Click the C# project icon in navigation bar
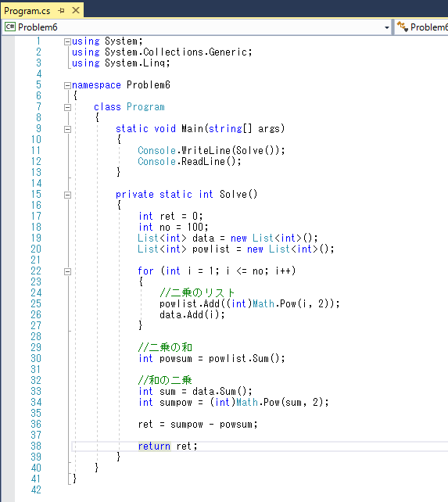The width and height of the screenshot is (448, 502). pyautogui.click(x=10, y=27)
